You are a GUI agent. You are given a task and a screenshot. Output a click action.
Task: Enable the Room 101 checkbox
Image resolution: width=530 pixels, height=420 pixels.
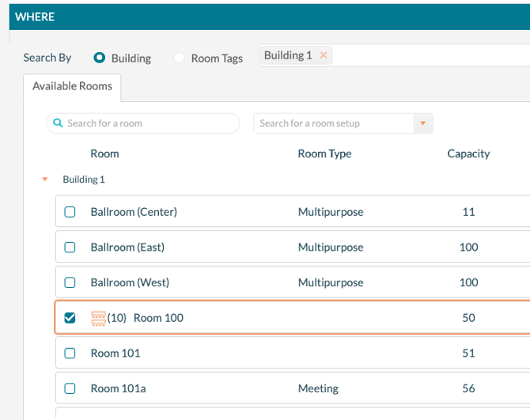click(70, 354)
